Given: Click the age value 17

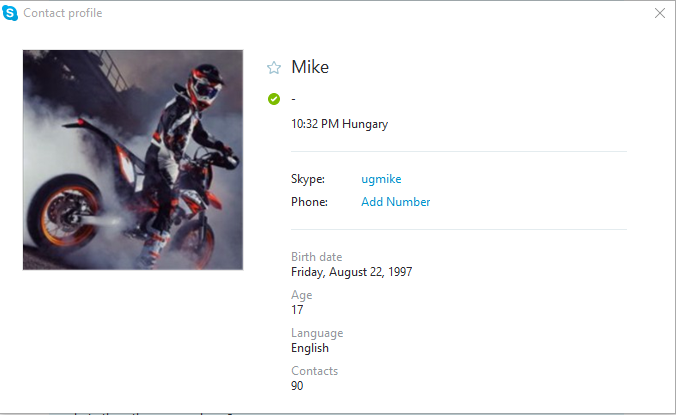Looking at the screenshot, I should pos(297,310).
